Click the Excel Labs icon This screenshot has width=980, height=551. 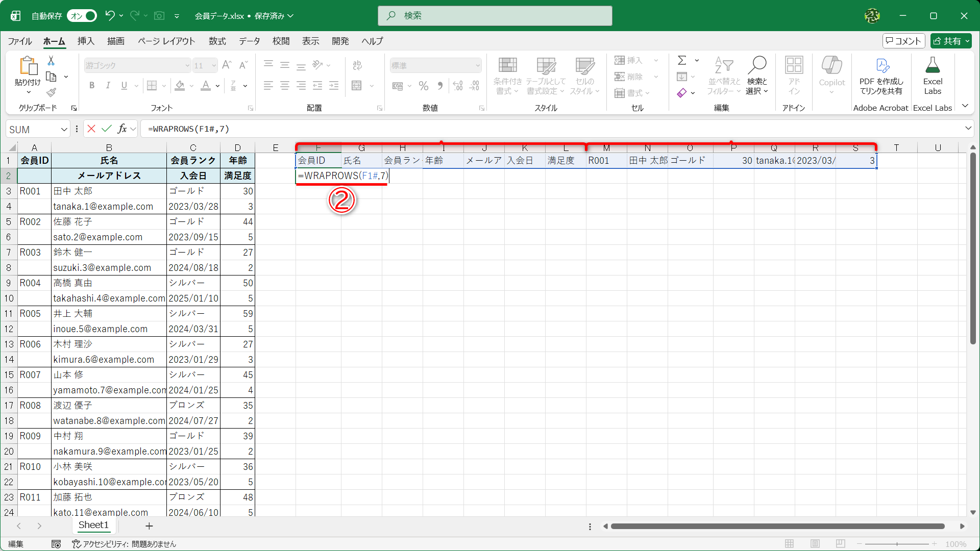coord(933,75)
